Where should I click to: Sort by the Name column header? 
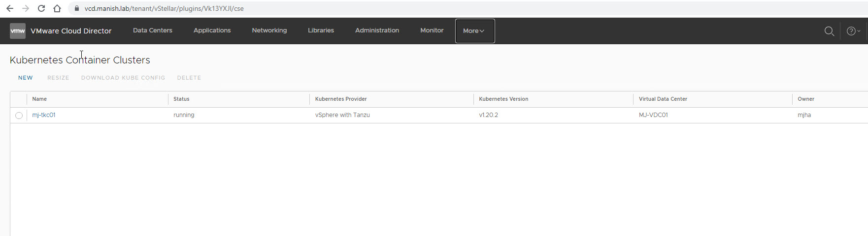[39, 99]
